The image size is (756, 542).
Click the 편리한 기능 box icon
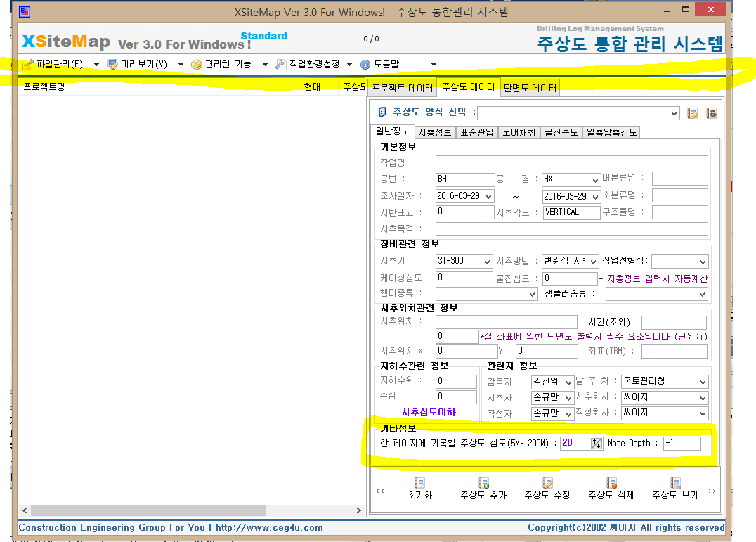pyautogui.click(x=196, y=65)
